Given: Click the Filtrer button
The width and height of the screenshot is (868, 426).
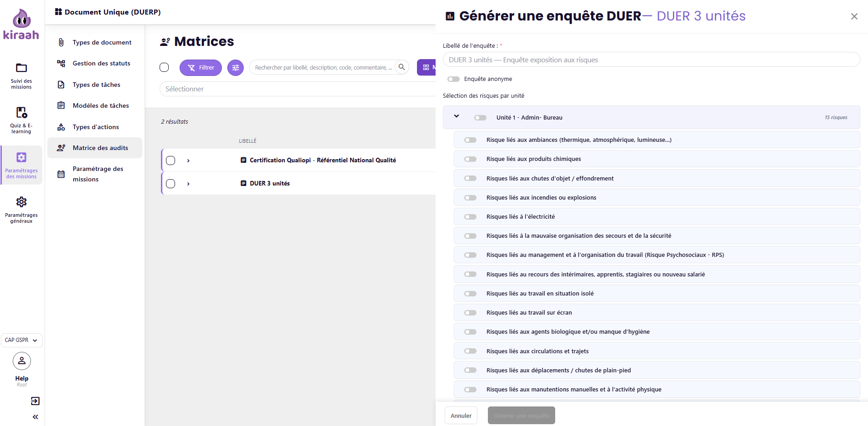Looking at the screenshot, I should tap(201, 68).
